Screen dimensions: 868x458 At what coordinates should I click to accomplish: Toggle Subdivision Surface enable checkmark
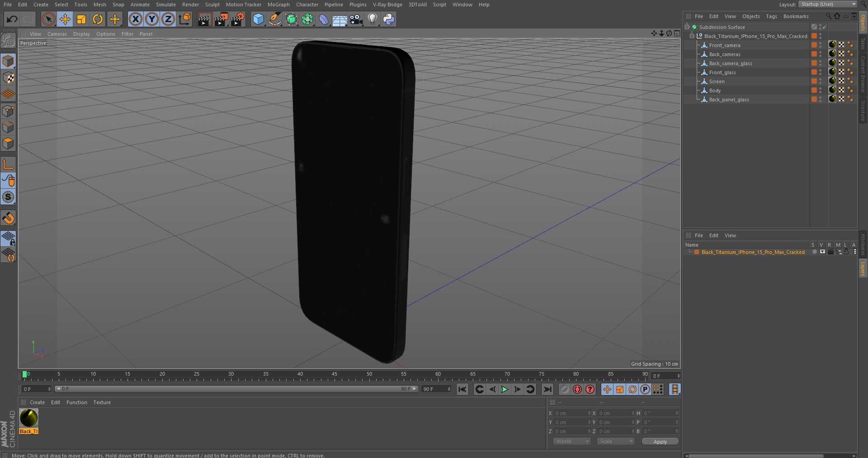click(x=825, y=27)
